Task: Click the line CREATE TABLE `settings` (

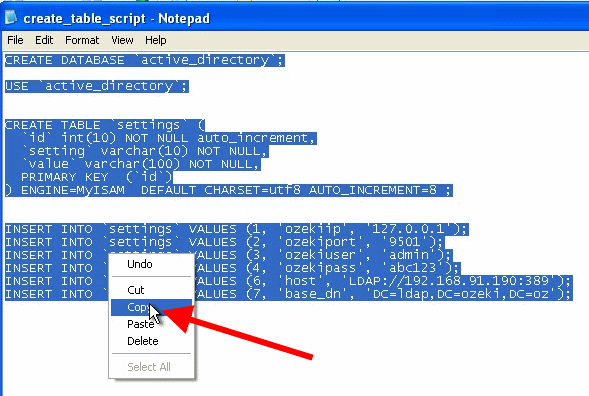Action: 105,125
